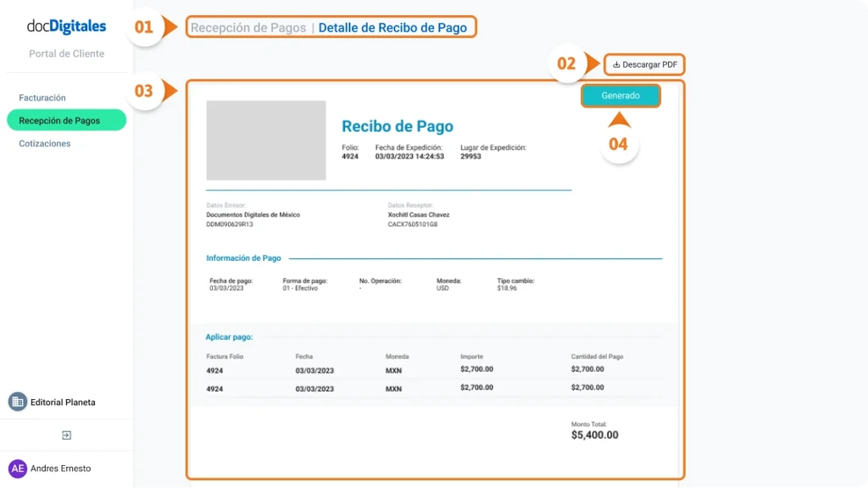Viewport: 868px width, 488px height.
Task: Click the Recepción de Pagos breadcrumb
Action: pos(249,26)
